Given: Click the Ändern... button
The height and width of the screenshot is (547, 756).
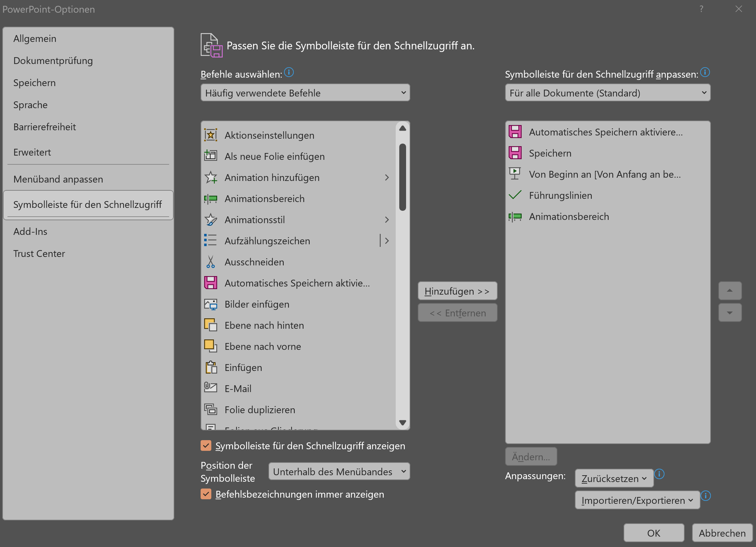Looking at the screenshot, I should coord(531,457).
